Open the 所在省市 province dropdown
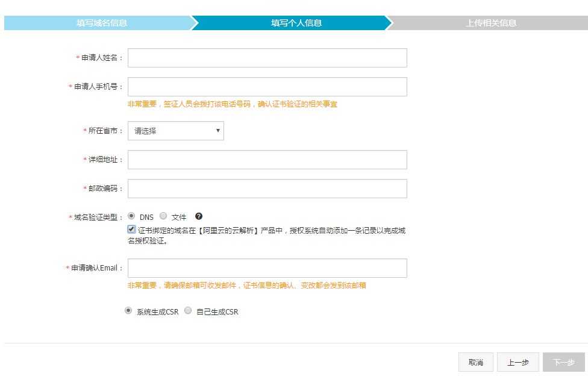 (175, 131)
